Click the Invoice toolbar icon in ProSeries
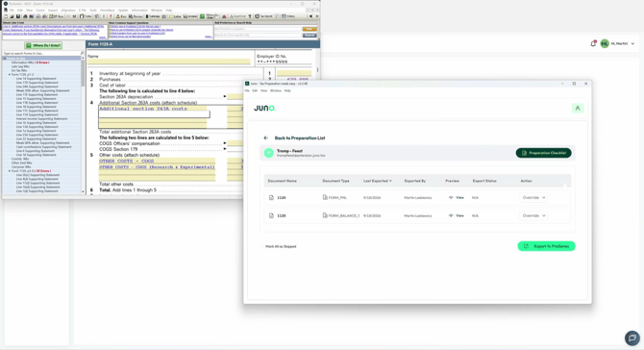This screenshot has height=350, width=644. click(190, 16)
